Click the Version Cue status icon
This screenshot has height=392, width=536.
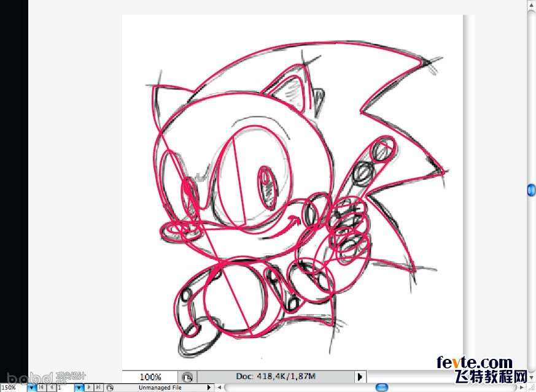pyautogui.click(x=110, y=388)
